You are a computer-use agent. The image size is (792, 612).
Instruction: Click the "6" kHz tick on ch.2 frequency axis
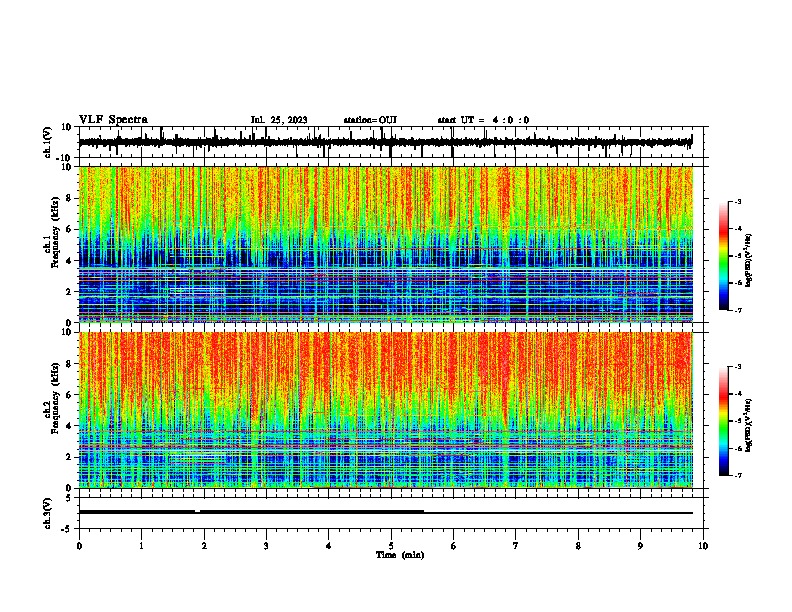(69, 395)
